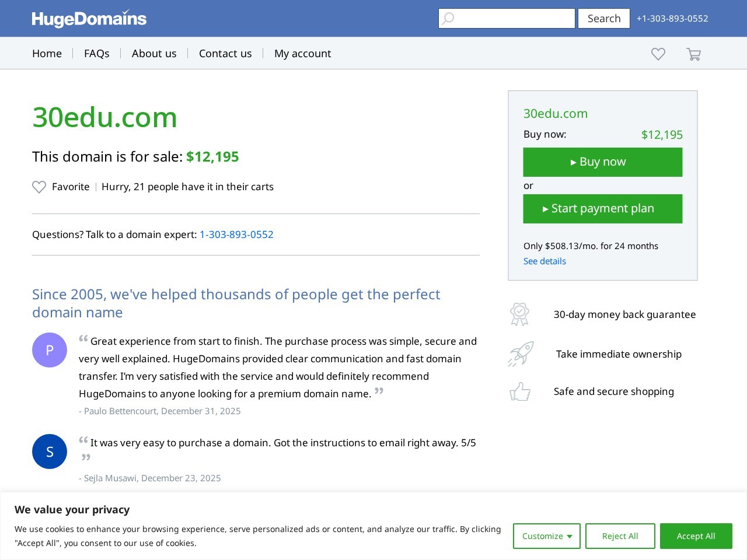Viewport: 747px width, 560px height.
Task: Open the About us page
Action: [154, 54]
